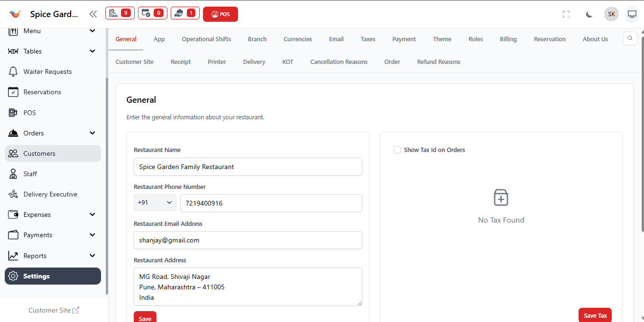Open the Cancellation Reasons tab
The width and height of the screenshot is (644, 322).
[339, 62]
